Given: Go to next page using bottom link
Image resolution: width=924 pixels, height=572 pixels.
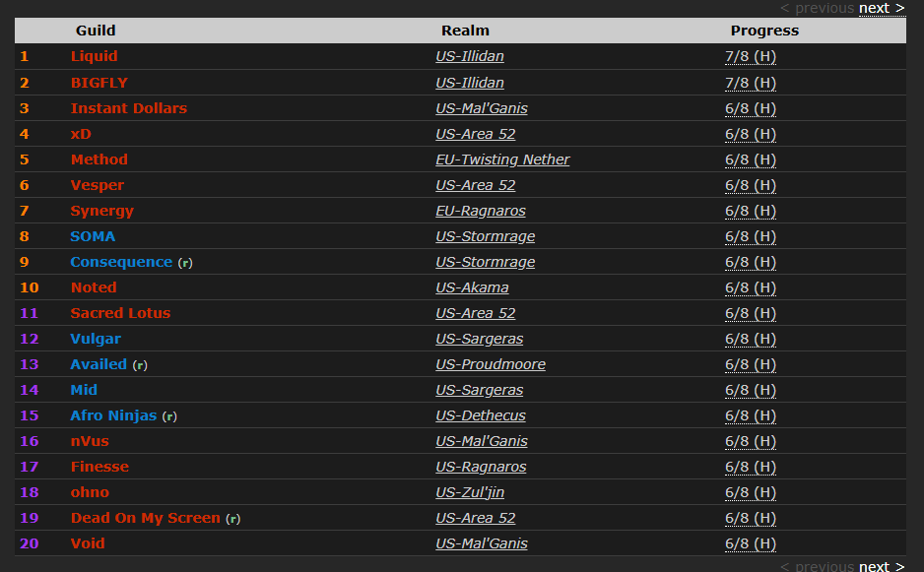Looking at the screenshot, I should click(882, 566).
